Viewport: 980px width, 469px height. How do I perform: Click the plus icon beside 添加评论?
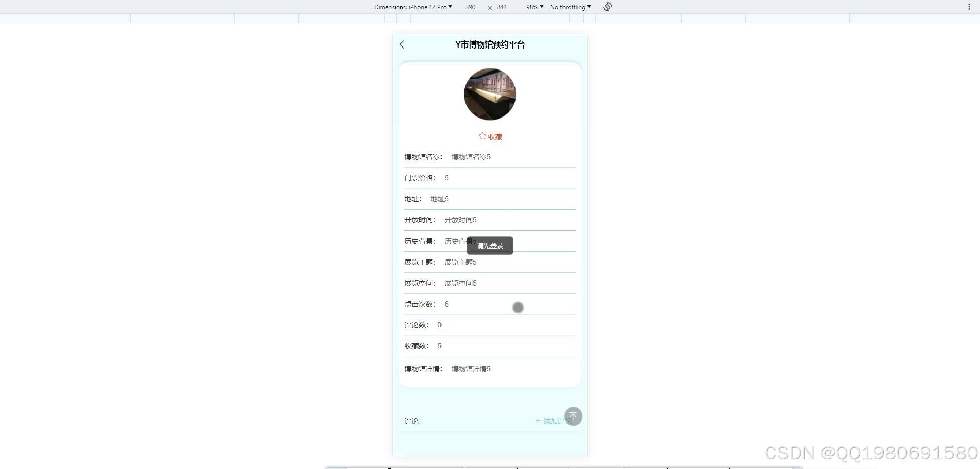pos(537,420)
